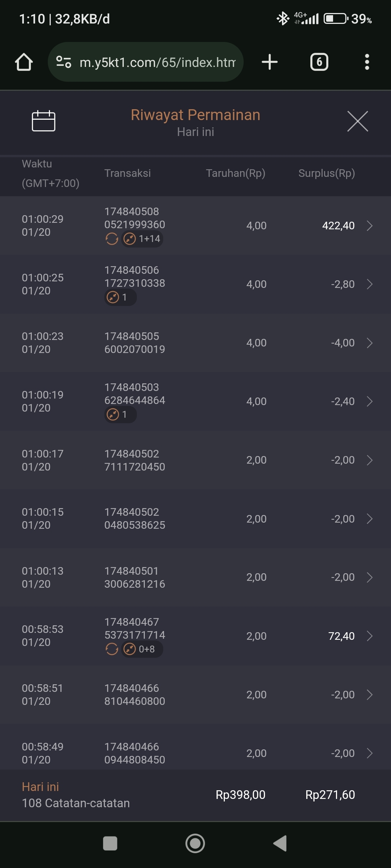Open a new browser tab
Viewport: 391px width, 868px height.
click(270, 62)
